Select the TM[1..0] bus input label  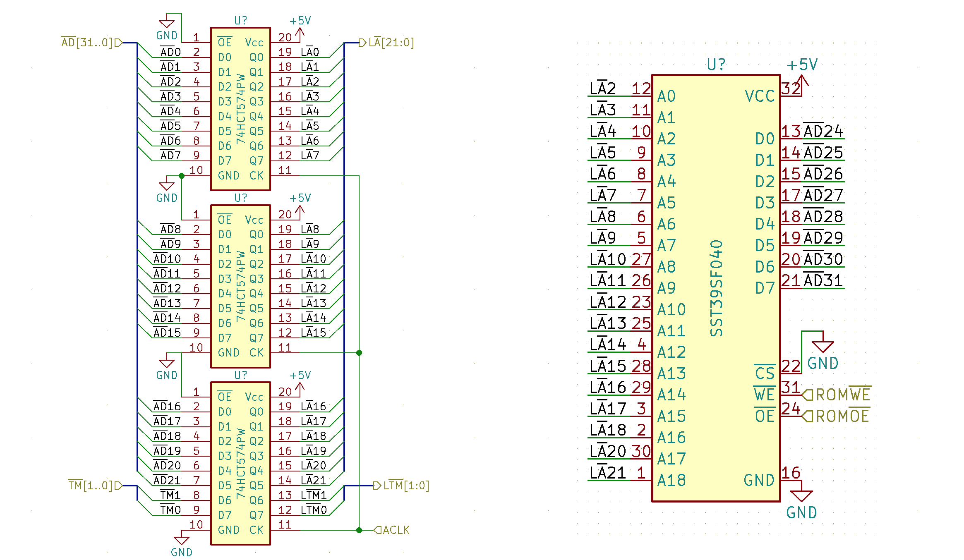95,485
